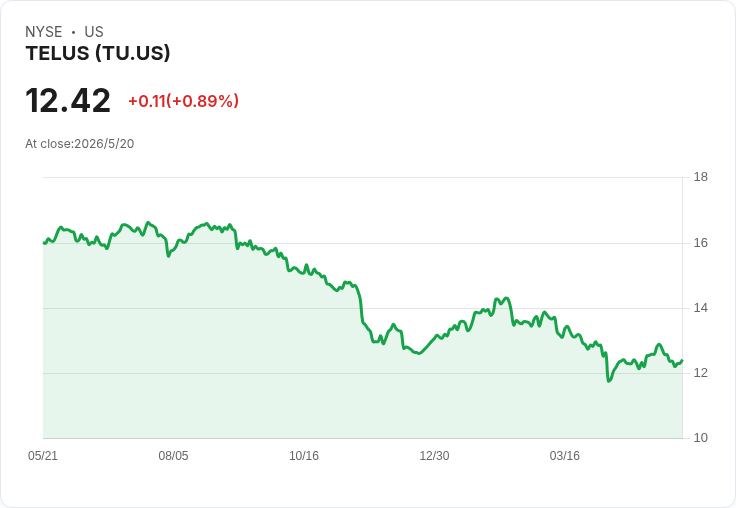Click the 16 y-axis price label
Viewport: 736px width, 508px height.
pyautogui.click(x=701, y=243)
